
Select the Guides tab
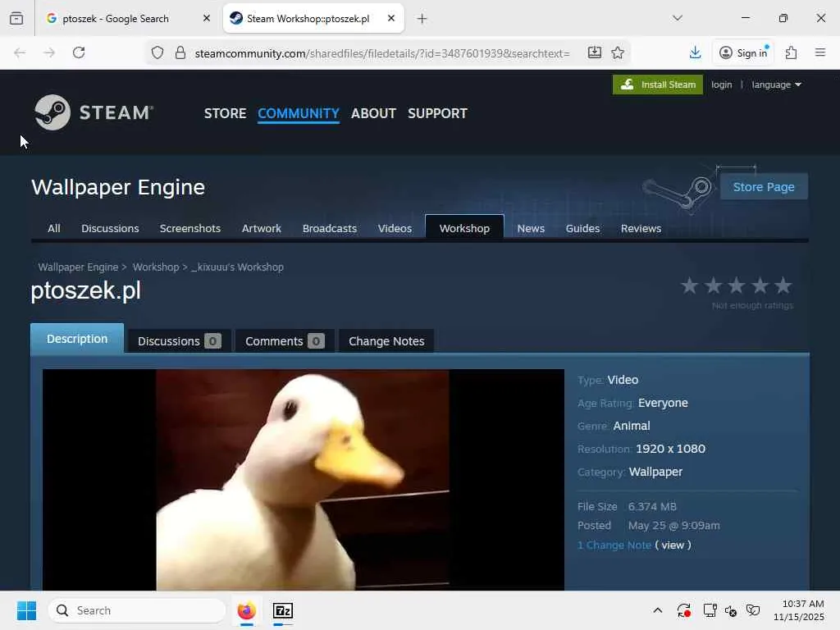point(582,228)
